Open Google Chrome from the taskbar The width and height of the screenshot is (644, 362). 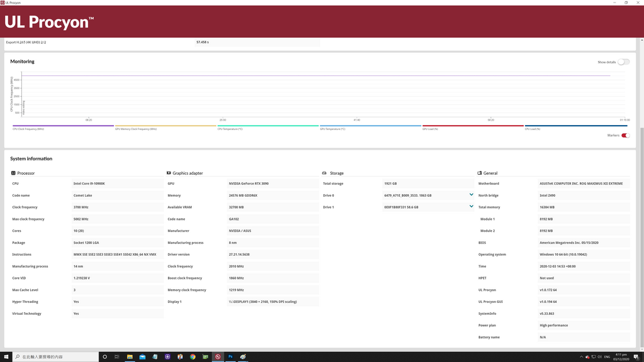click(x=192, y=357)
